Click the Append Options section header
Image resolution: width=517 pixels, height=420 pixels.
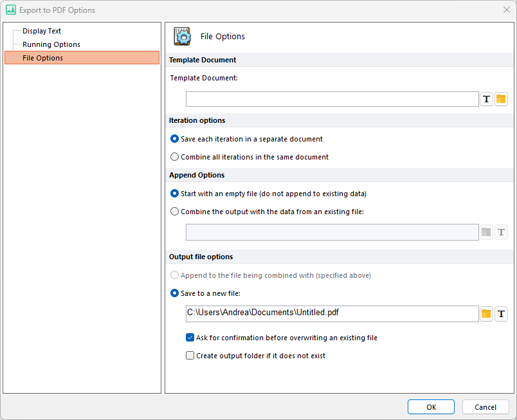point(340,175)
